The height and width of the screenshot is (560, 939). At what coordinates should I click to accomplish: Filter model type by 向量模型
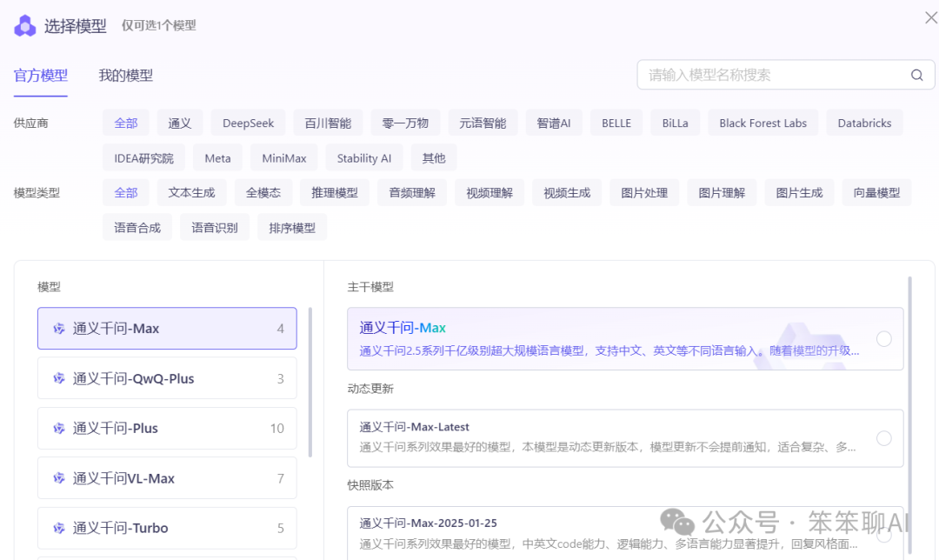point(876,193)
